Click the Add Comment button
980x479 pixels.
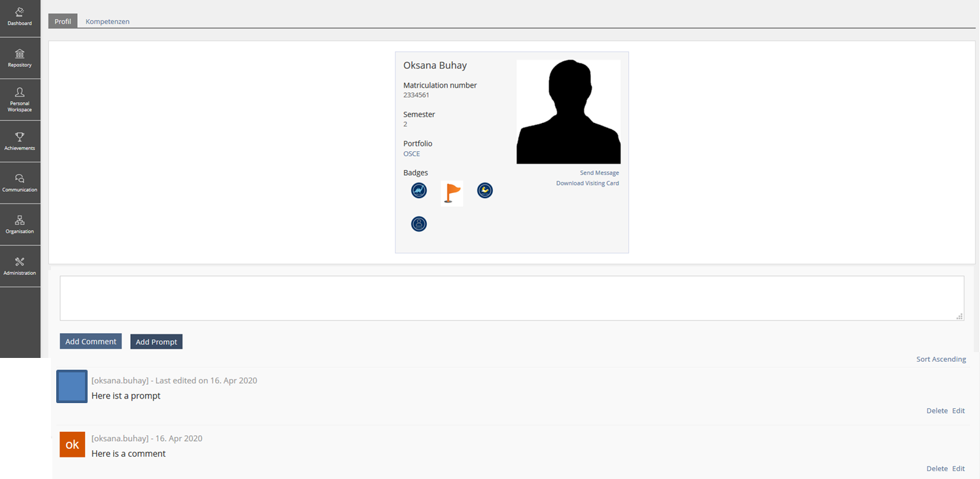coord(91,342)
